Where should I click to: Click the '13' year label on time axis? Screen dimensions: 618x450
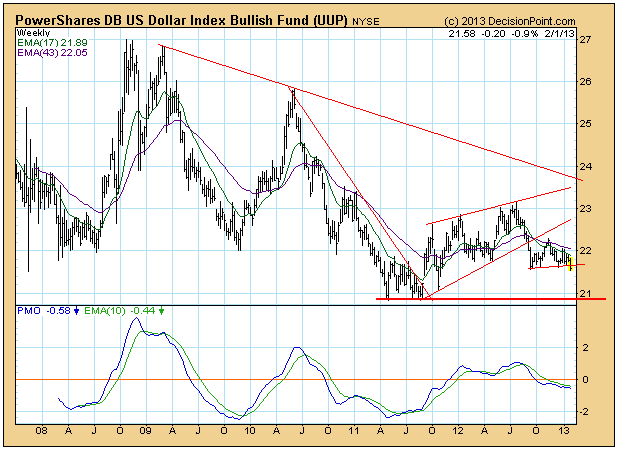click(564, 430)
